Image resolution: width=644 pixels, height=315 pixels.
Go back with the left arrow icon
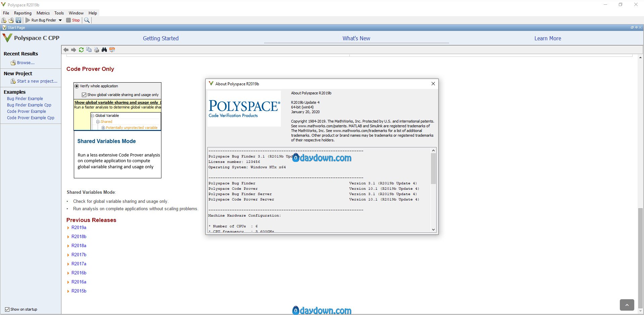pyautogui.click(x=66, y=50)
